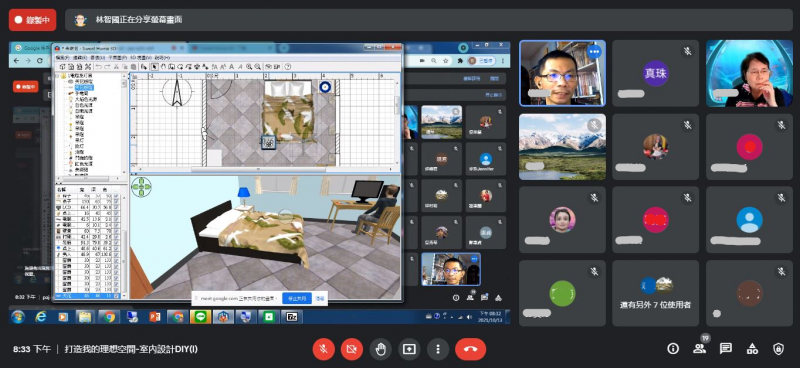Open Help question mark icon in toolbar
Screen dimensions: 800x368
coord(288,67)
